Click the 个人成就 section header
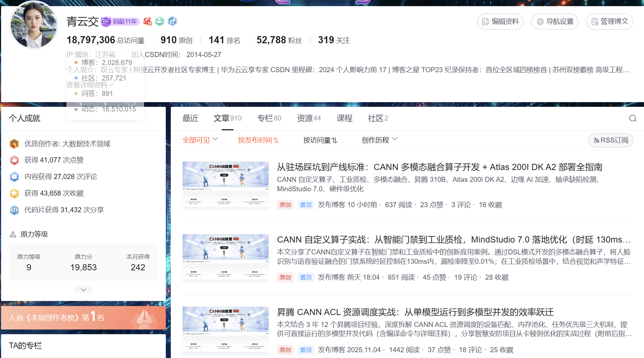This screenshot has width=644, height=358. pyautogui.click(x=25, y=118)
